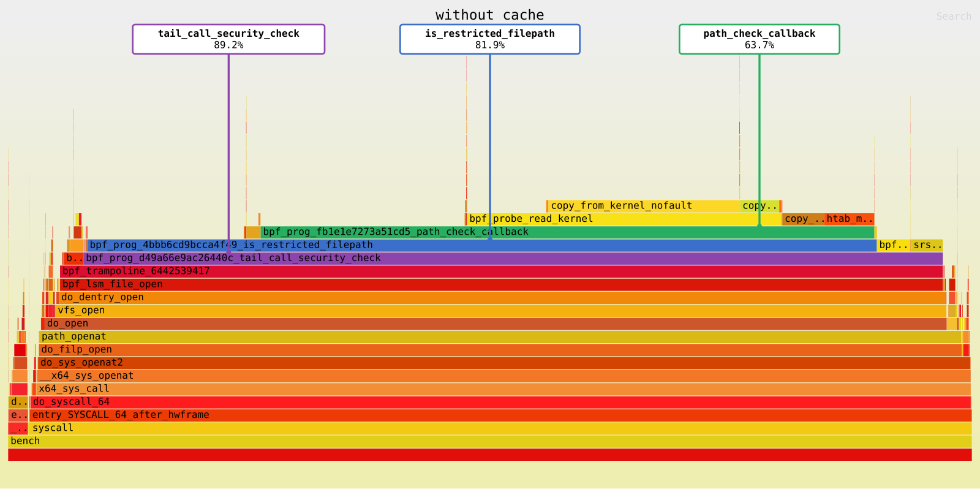980x489 pixels.
Task: Click the vfs_open frame
Action: click(500, 311)
